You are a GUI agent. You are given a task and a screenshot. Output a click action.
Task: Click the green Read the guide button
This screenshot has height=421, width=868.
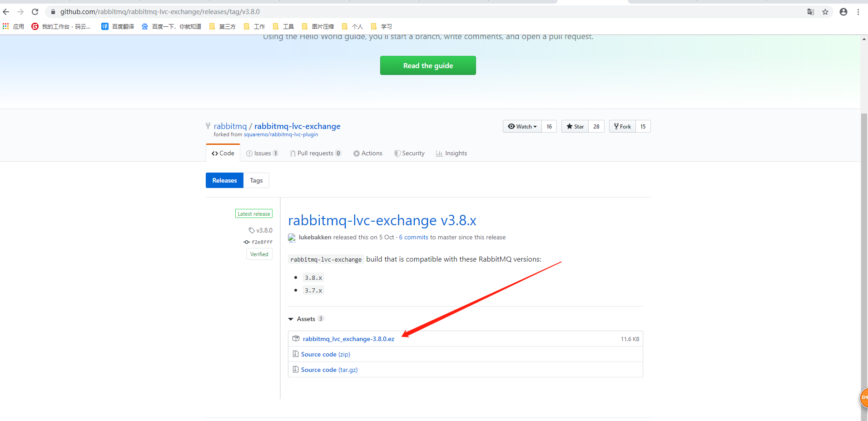click(428, 65)
